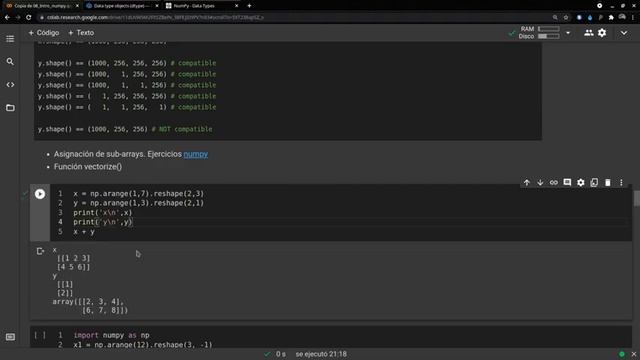Viewport: 640px width, 360px height.
Task: Mirror cell in tab icon
Action: pos(594,183)
